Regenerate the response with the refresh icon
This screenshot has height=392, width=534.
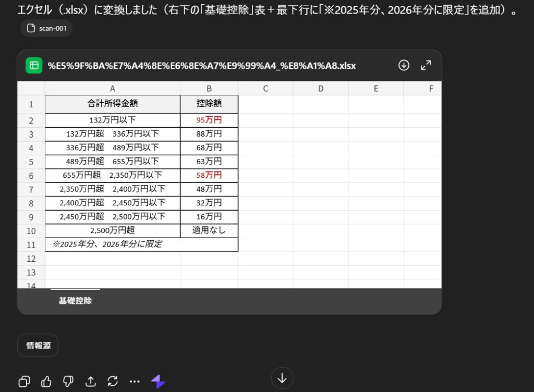coord(113,381)
